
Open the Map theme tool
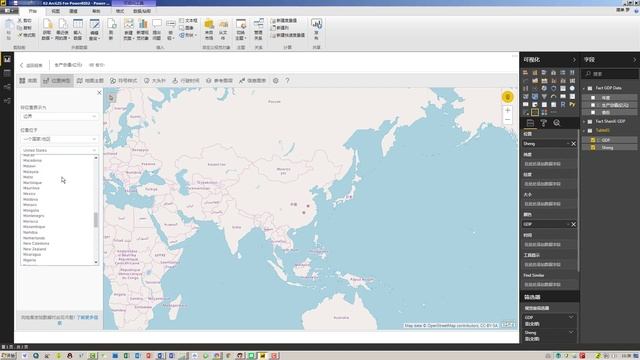(x=91, y=80)
